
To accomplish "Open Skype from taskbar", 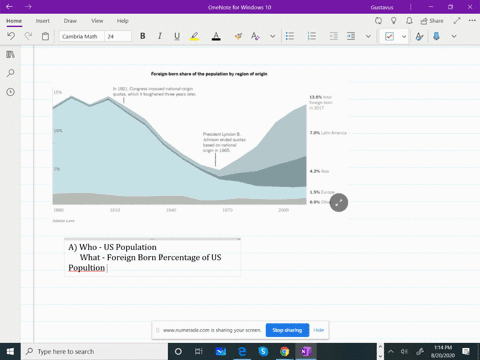I will [x=263, y=351].
